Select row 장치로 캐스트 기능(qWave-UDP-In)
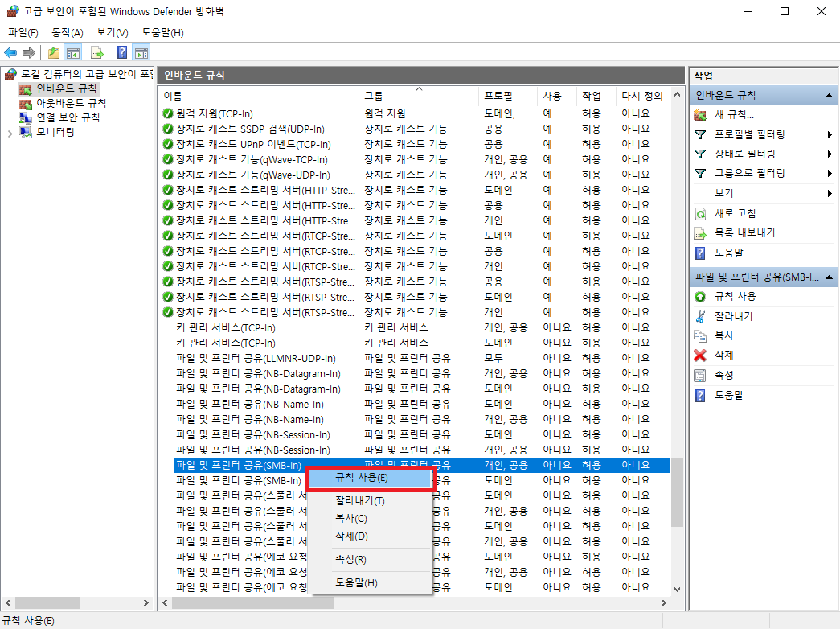This screenshot has height=629, width=840. (416, 175)
